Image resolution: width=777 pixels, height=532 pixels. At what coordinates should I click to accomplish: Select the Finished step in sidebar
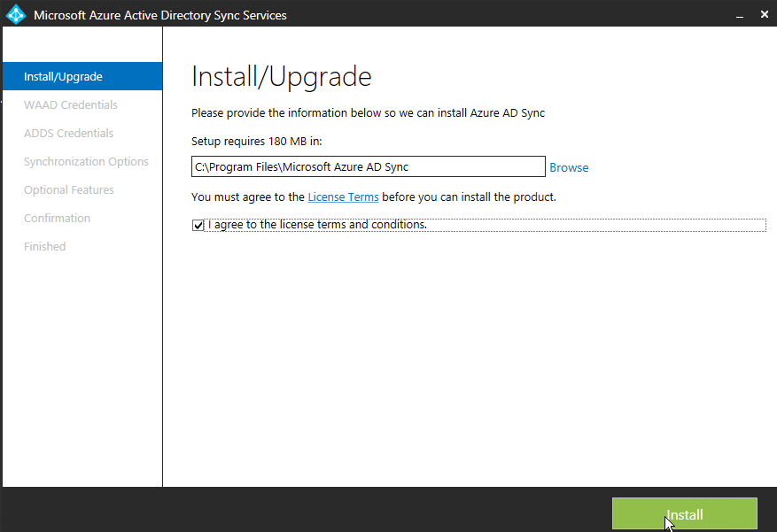tap(44, 247)
